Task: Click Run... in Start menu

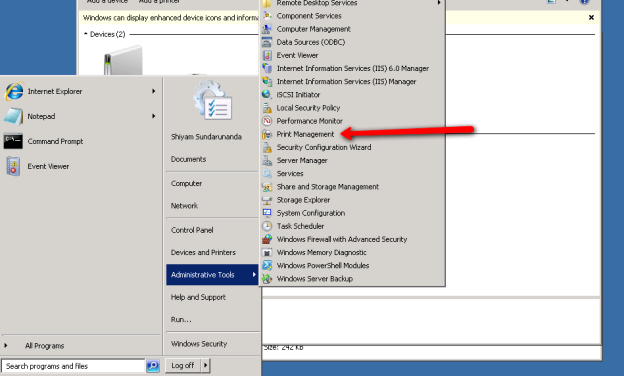Action: (181, 320)
